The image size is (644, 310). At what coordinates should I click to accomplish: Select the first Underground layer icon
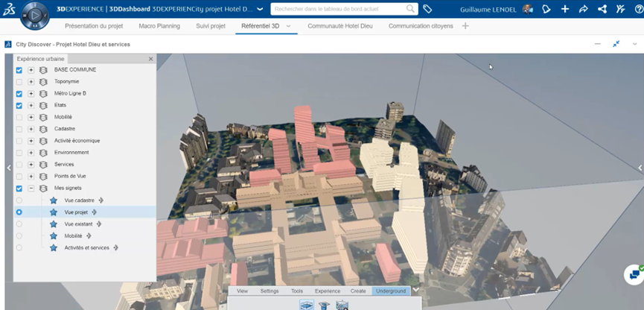coord(307,305)
